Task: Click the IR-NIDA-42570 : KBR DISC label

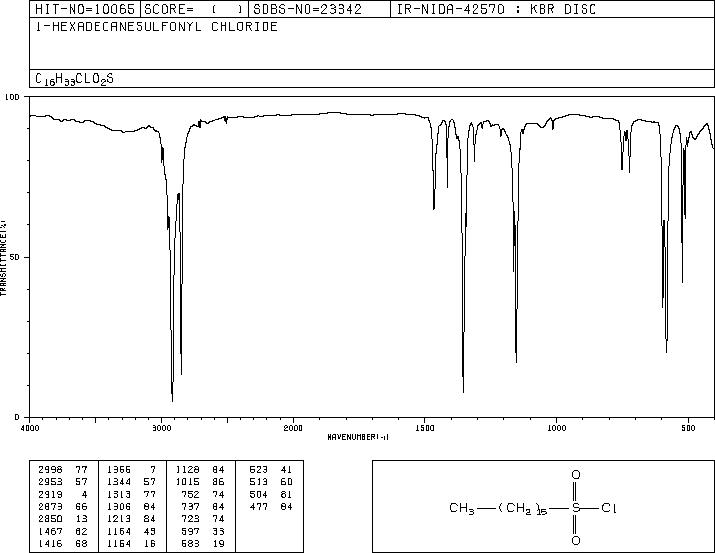Action: [496, 9]
